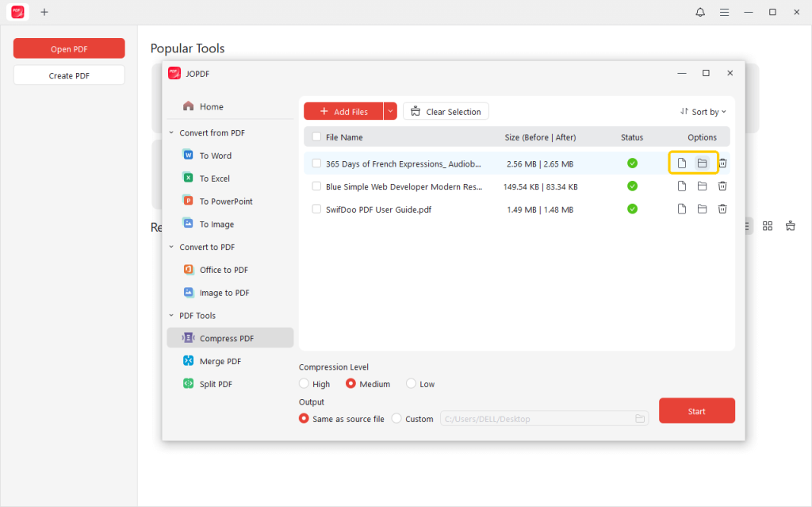812x507 pixels.
Task: Open compressed 365 Days of French Expressions file
Action: [681, 163]
